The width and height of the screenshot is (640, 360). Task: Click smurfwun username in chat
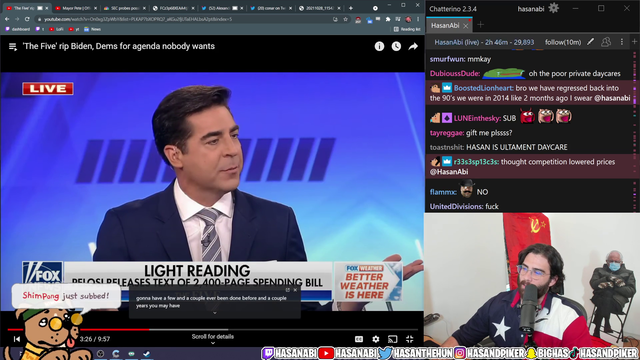click(447, 59)
